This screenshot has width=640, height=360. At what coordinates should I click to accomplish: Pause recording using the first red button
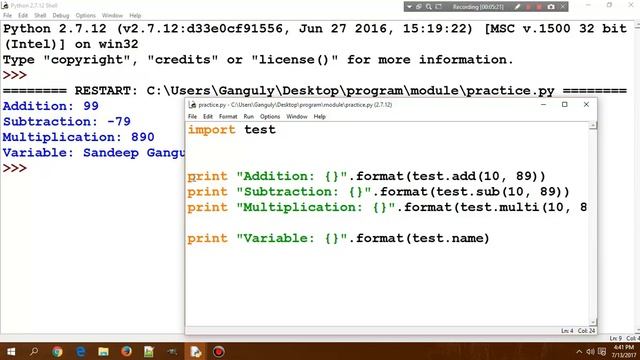529,7
